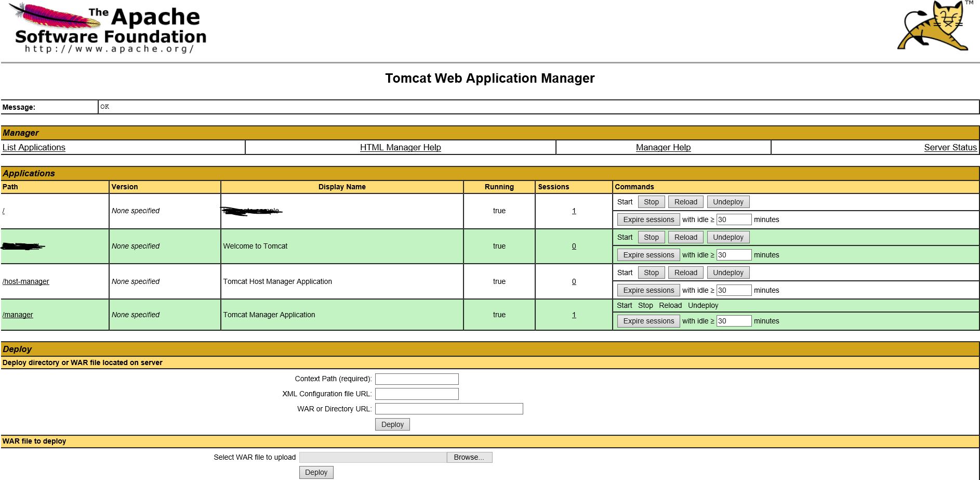Viewport: 980px width, 480px height.
Task: Browse for a WAR file to upload
Action: coord(469,457)
